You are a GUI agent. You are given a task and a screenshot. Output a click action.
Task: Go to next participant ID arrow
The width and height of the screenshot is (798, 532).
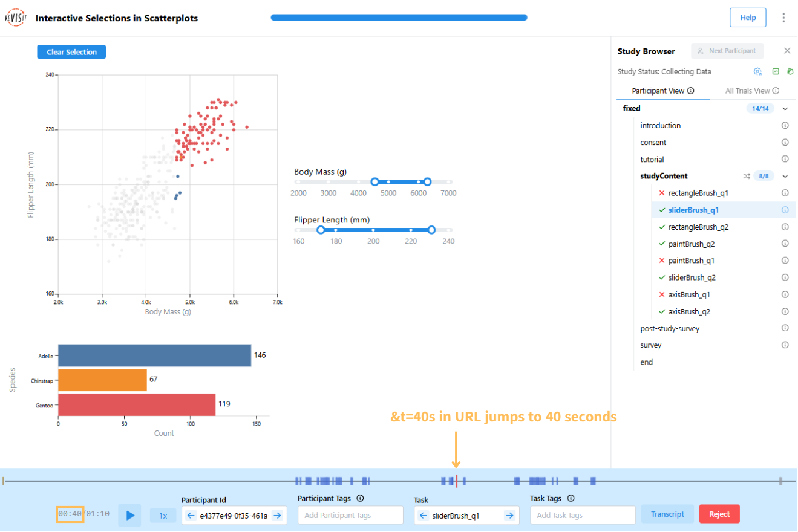click(x=277, y=515)
